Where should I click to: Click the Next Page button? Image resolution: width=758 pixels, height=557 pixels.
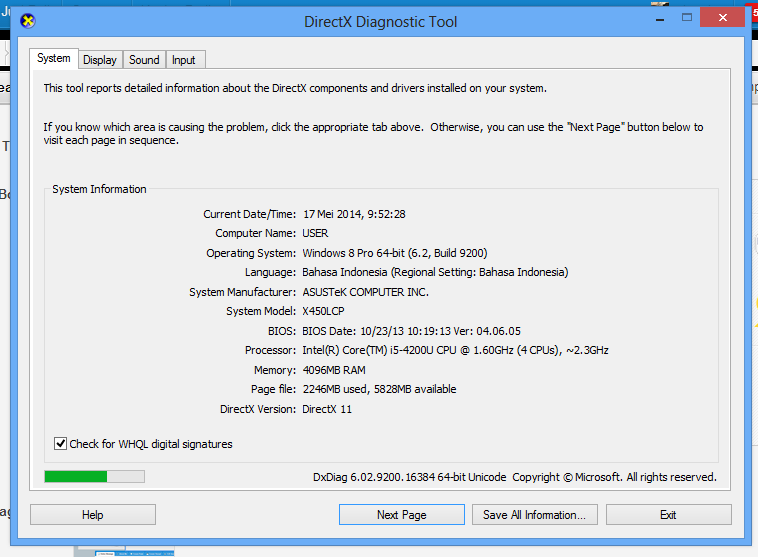coord(401,515)
